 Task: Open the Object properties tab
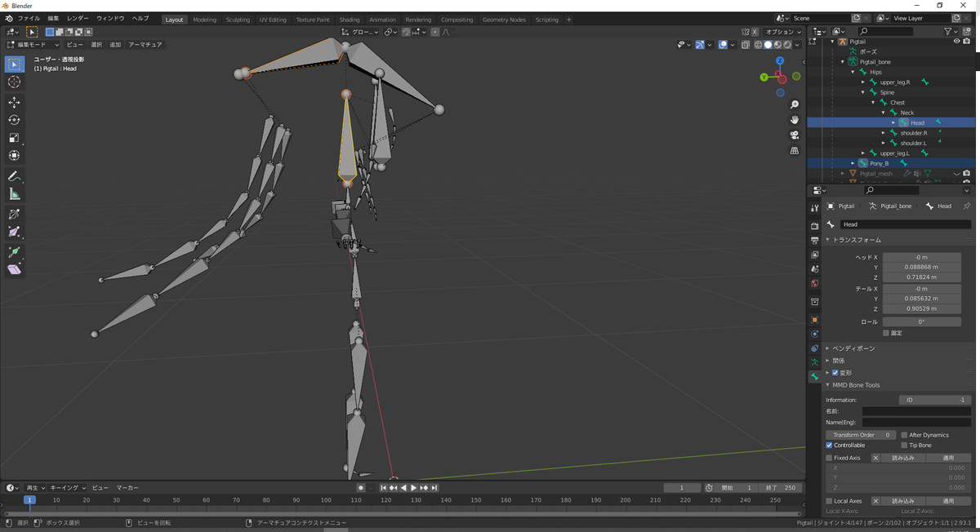tap(814, 320)
